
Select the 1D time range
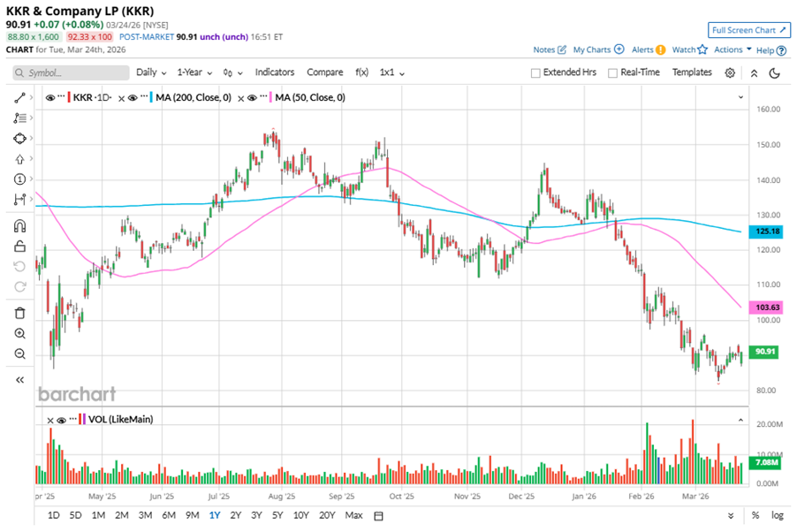click(53, 515)
